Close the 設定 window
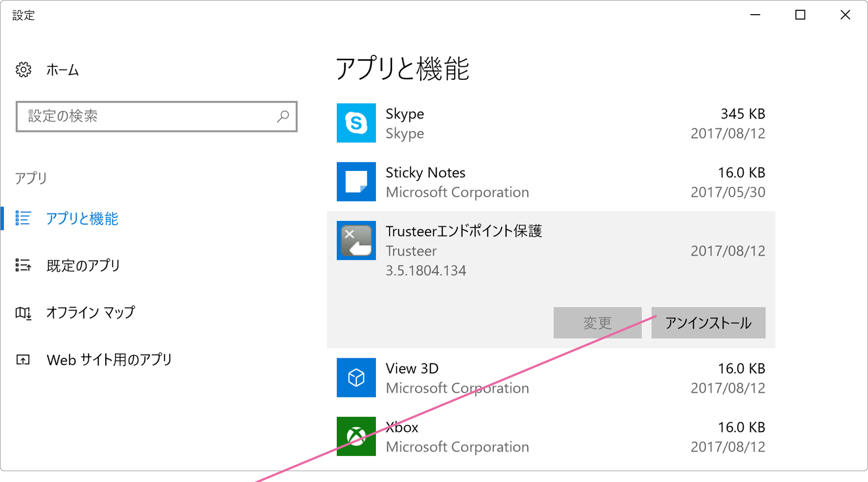This screenshot has width=868, height=482. pos(845,15)
